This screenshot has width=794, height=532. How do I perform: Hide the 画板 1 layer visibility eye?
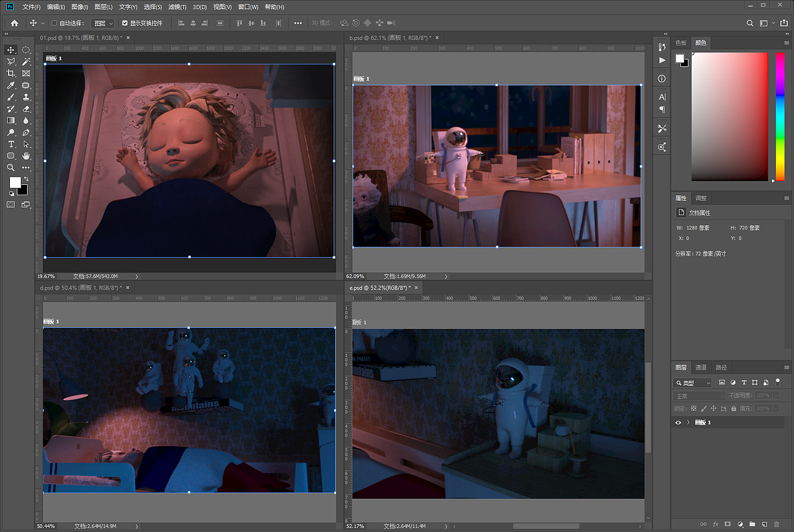point(678,422)
